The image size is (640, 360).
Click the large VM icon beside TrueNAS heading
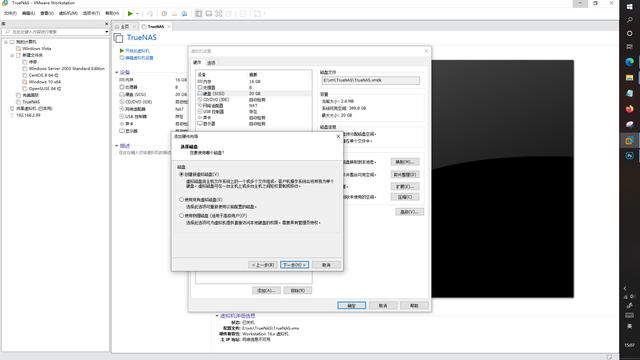point(118,38)
